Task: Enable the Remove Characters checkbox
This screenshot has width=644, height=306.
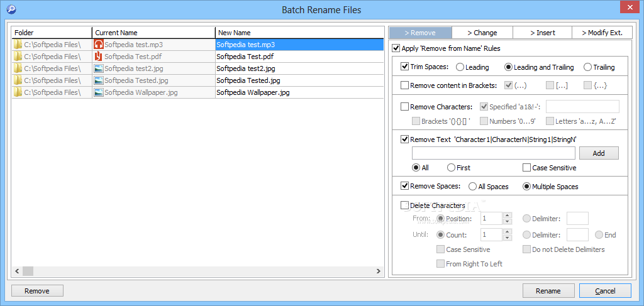Action: point(404,107)
